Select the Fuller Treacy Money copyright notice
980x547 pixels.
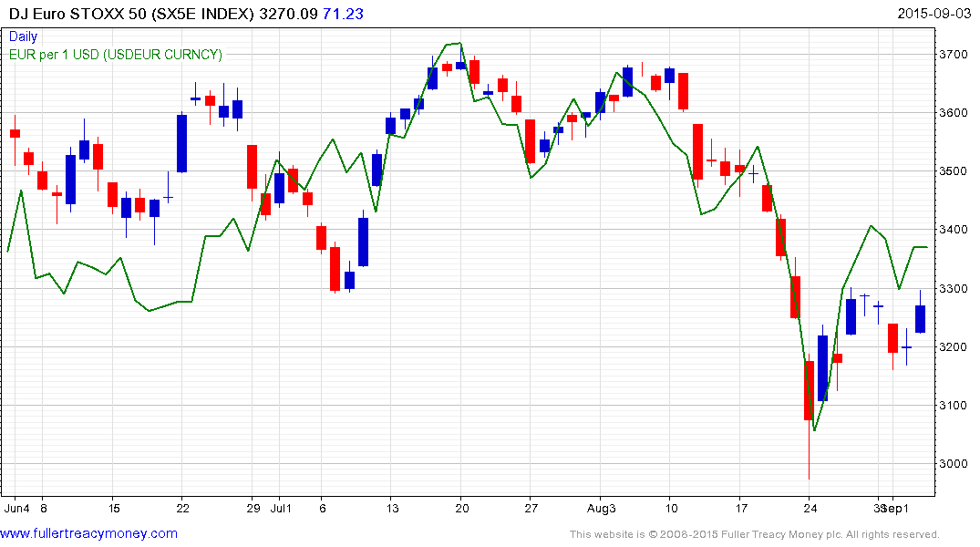[x=755, y=534]
